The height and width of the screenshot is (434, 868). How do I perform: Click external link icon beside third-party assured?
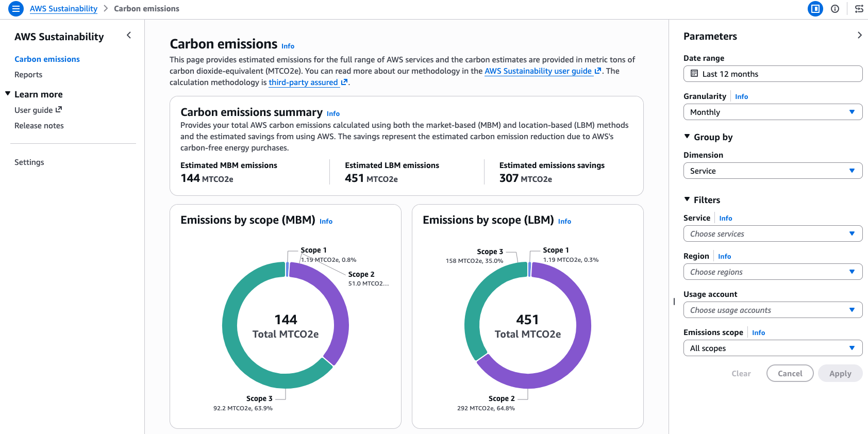344,82
